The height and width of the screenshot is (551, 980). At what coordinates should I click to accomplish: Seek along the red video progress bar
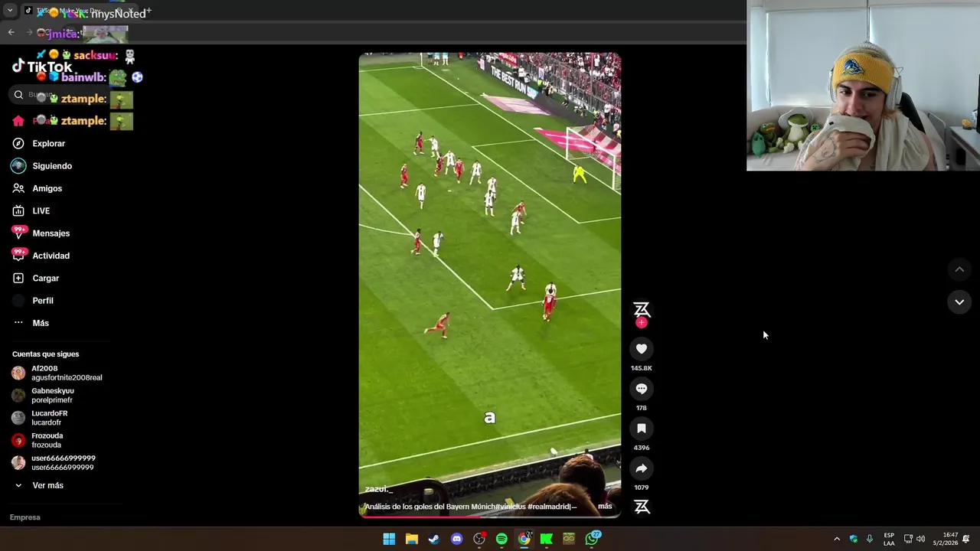tap(490, 516)
